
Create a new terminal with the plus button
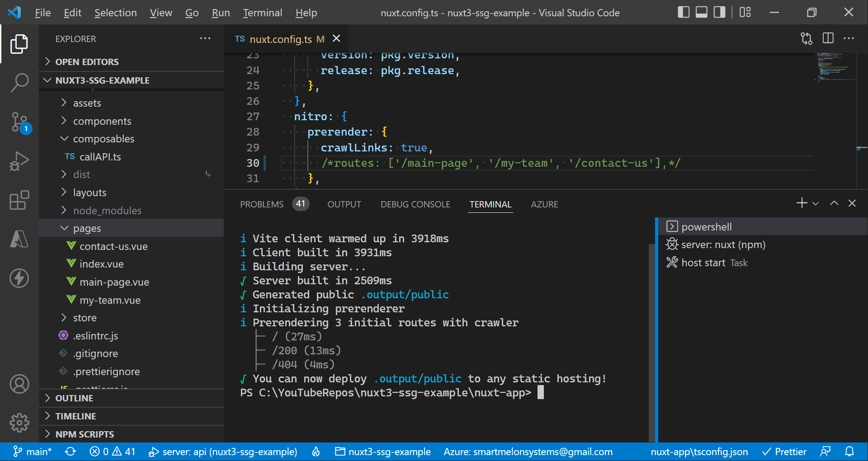tap(802, 203)
